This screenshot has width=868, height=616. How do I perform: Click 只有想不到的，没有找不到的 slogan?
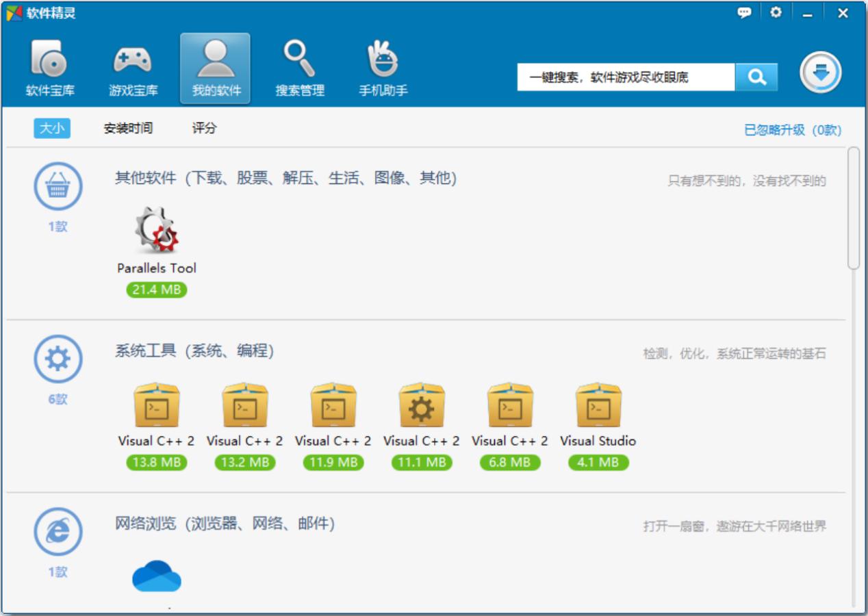point(747,181)
